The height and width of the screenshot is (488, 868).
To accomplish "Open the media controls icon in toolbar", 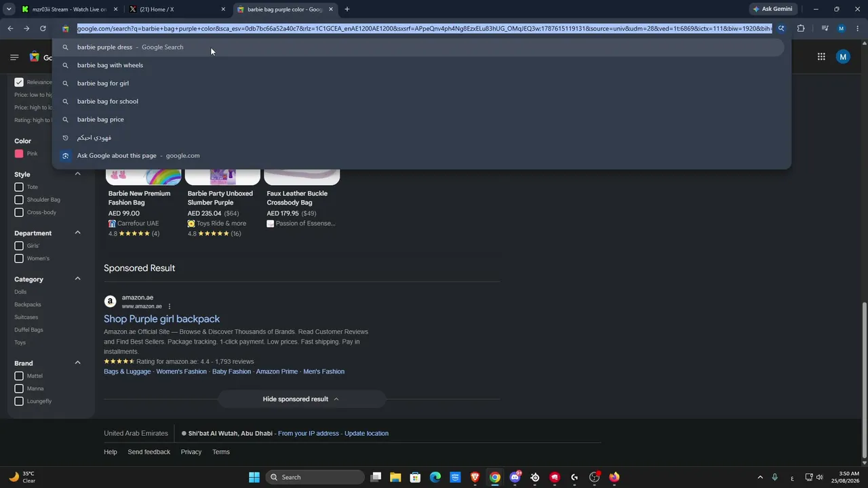I will tap(825, 28).
